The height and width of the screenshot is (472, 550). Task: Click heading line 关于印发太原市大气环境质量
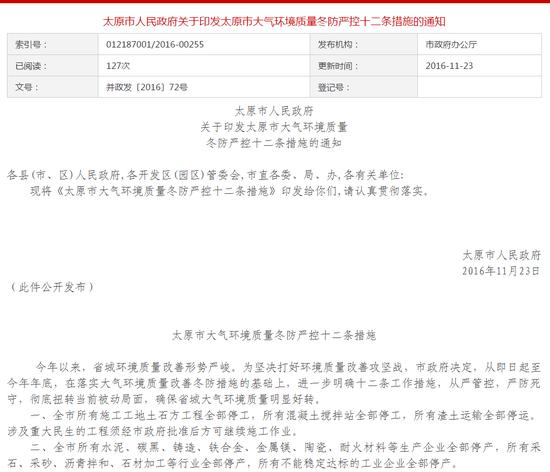coord(274,127)
